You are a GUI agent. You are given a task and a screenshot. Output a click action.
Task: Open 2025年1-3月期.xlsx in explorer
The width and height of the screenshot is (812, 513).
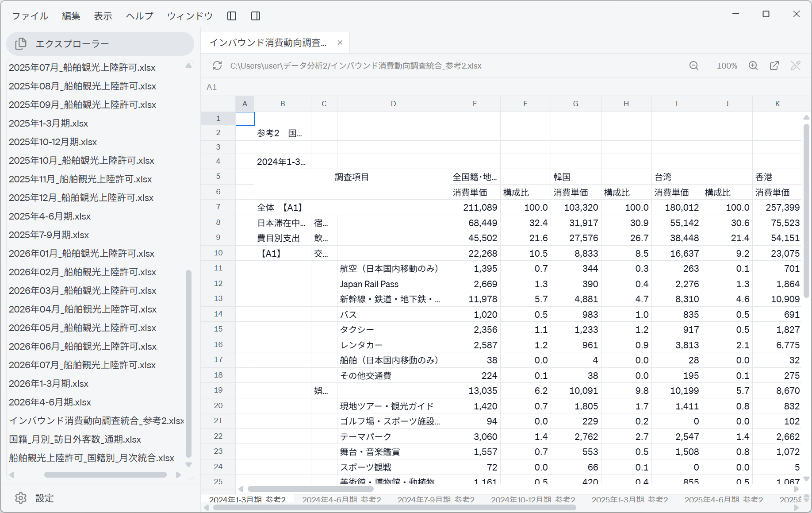48,123
